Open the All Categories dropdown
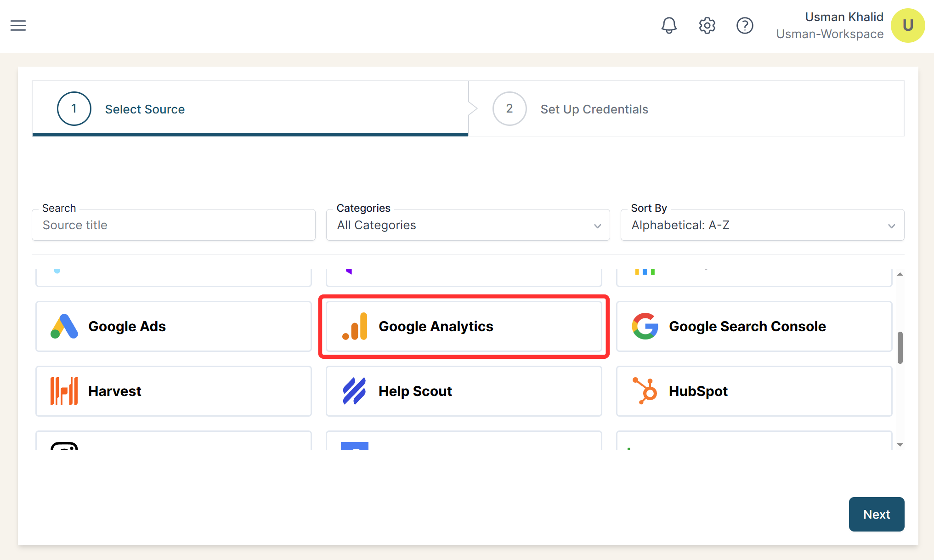 (468, 225)
